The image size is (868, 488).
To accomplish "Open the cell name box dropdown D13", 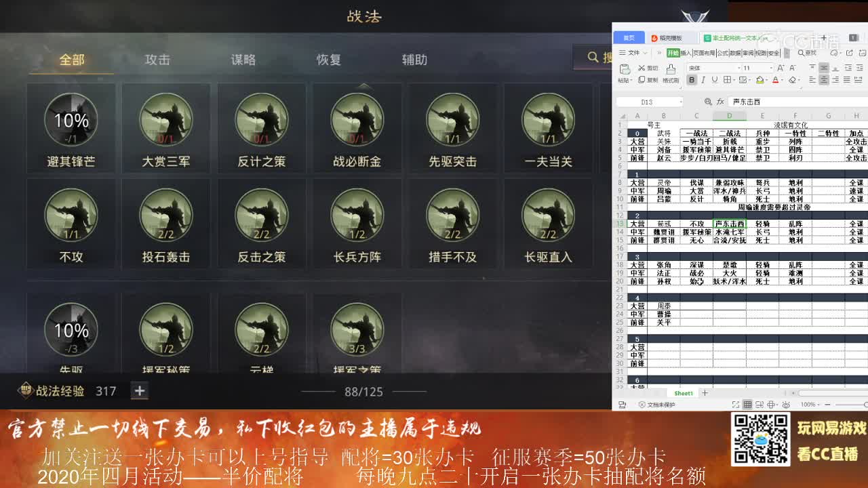I will coord(681,102).
